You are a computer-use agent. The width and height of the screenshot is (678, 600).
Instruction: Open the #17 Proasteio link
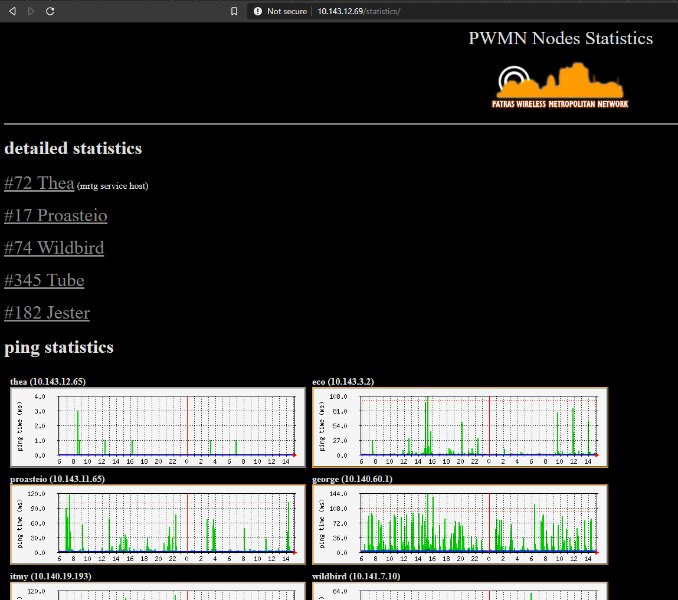[x=56, y=216]
